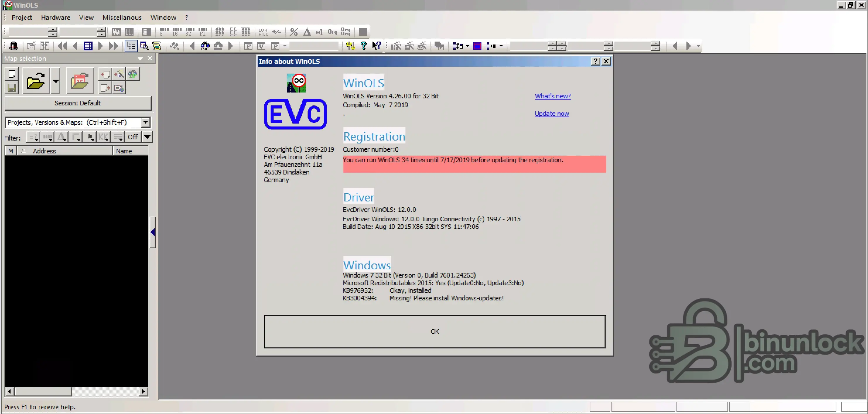Click the yellow star settings icon
Screen dimensions: 868x414
(x=351, y=46)
